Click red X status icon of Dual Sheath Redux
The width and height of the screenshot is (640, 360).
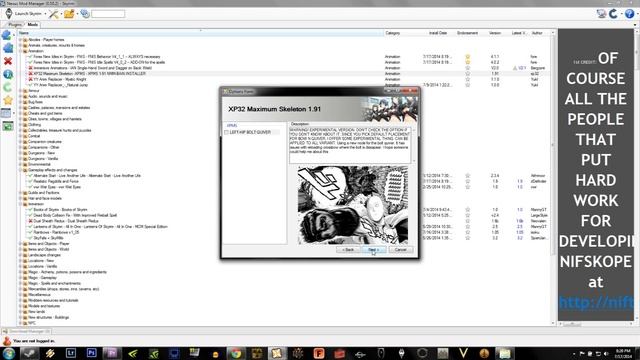(x=30, y=221)
